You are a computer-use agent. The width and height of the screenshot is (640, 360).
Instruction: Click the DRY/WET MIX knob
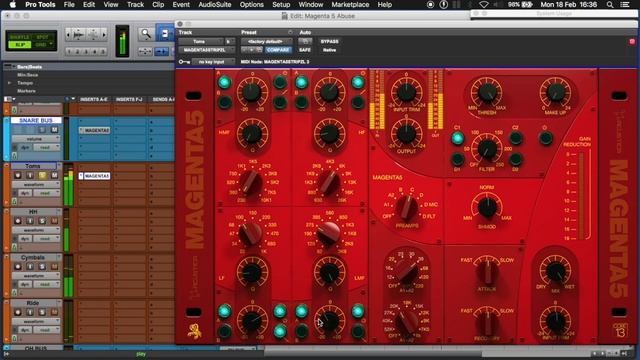click(x=556, y=271)
